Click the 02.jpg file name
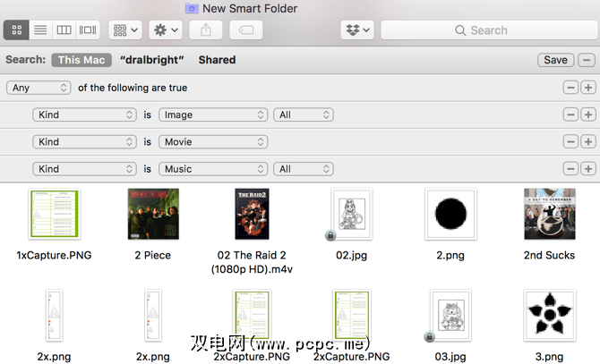600x364 pixels. [x=352, y=256]
